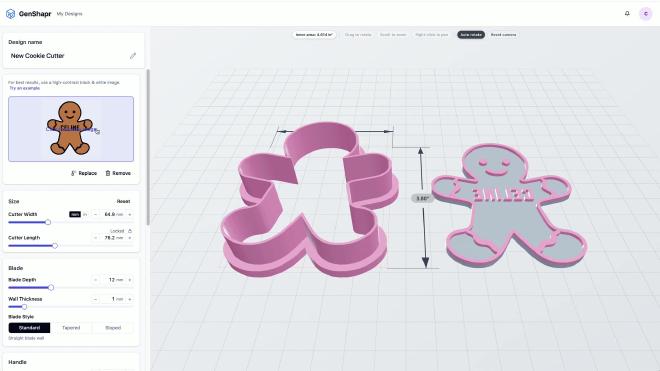Viewport: 660px width, 371px height.
Task: Open the Try an example link
Action: (24, 88)
